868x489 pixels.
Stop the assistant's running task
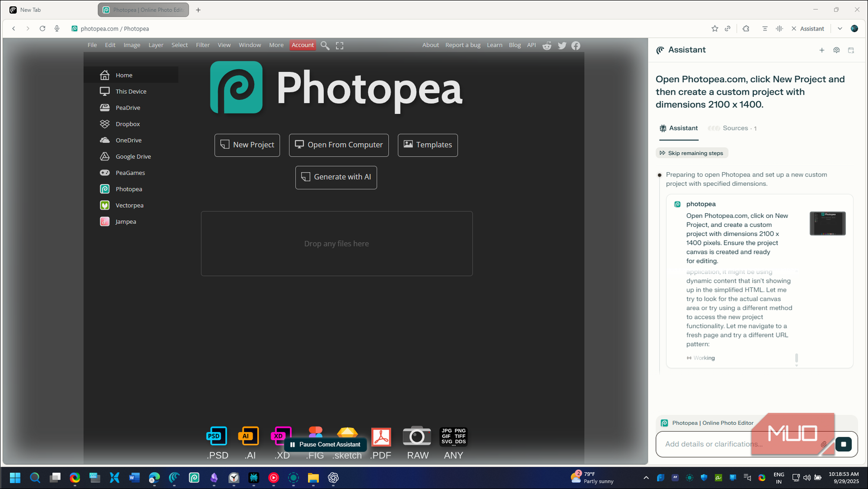[x=843, y=444]
